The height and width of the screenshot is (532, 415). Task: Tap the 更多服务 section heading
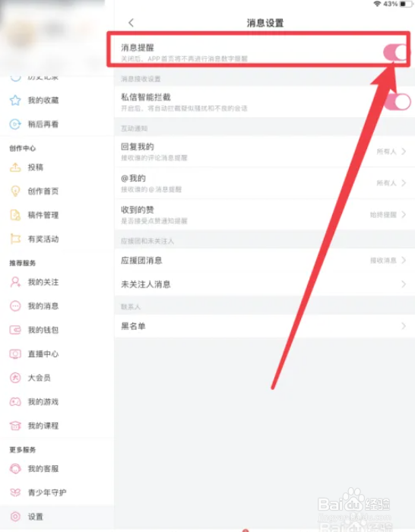22,450
